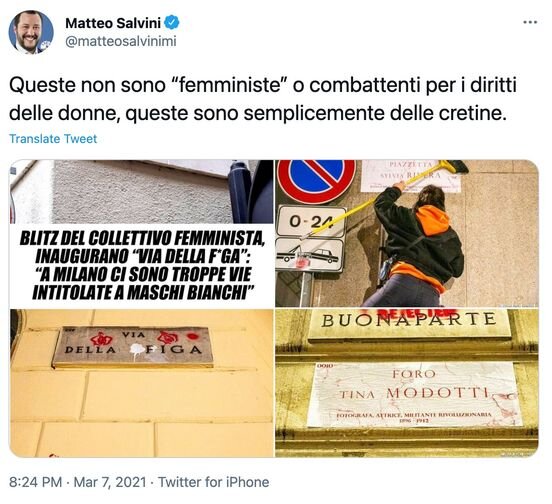
Task: Open the three-dot more options menu
Action: click(530, 22)
